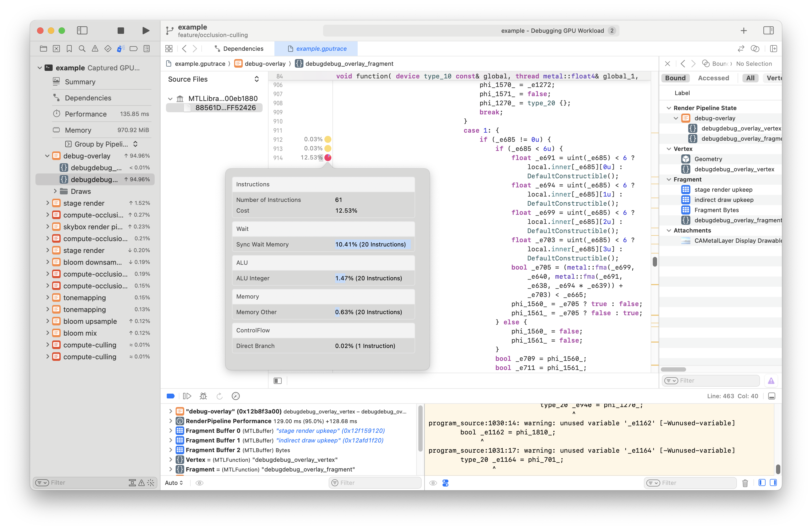The width and height of the screenshot is (812, 530).
Task: Select the Accessed filter tab
Action: [713, 78]
